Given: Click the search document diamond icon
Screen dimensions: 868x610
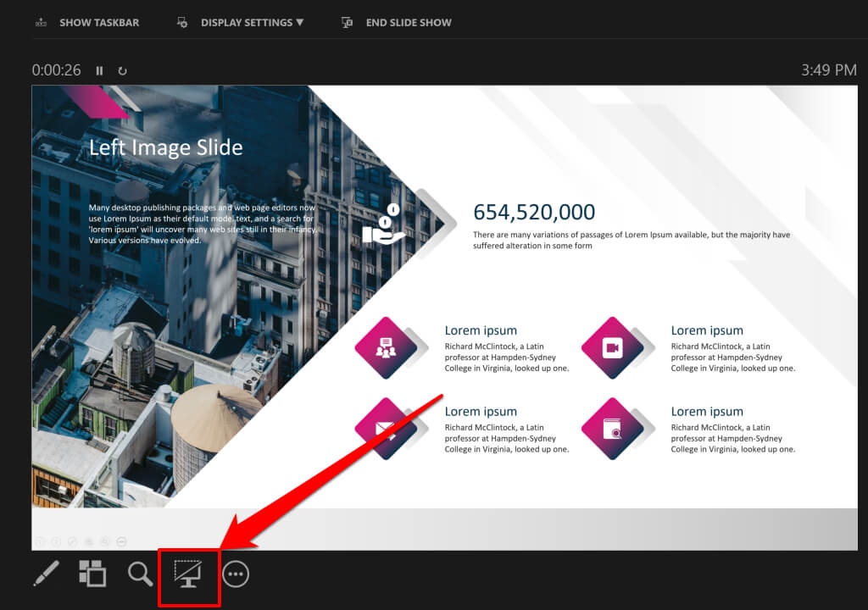Looking at the screenshot, I should pyautogui.click(x=612, y=429).
